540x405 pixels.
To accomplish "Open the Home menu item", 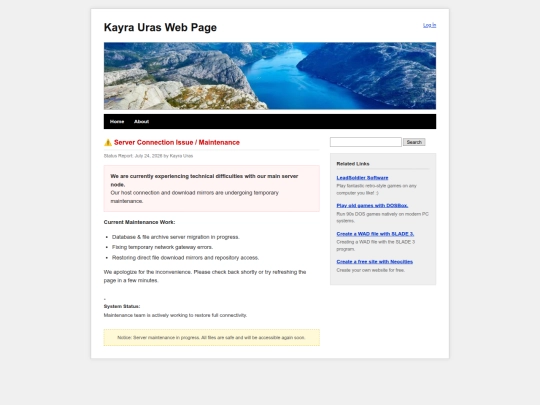I will [x=117, y=122].
